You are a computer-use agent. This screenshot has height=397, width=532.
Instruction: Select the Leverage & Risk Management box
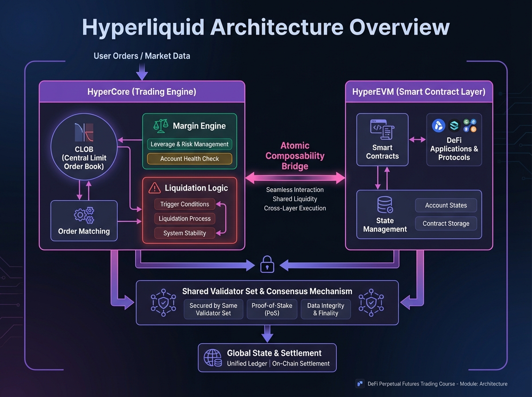click(x=189, y=144)
